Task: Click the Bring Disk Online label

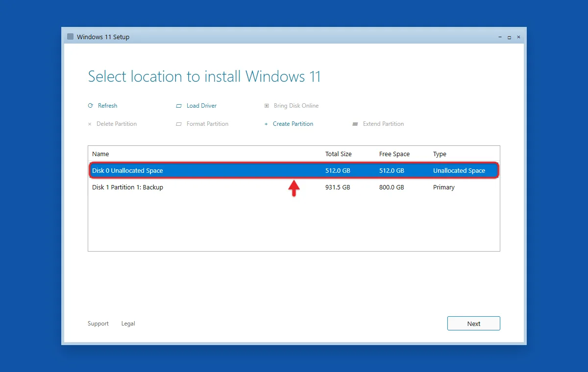Action: point(296,106)
